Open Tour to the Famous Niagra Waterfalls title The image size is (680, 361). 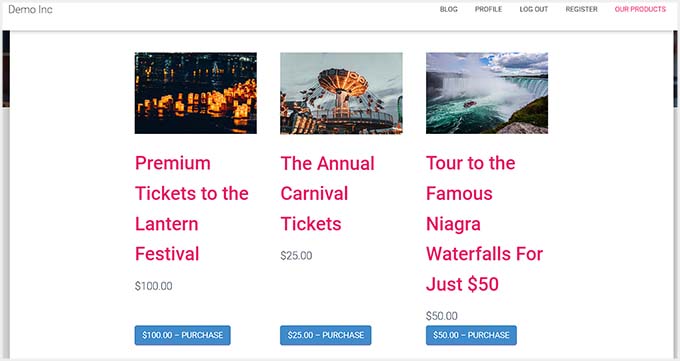[484, 224]
